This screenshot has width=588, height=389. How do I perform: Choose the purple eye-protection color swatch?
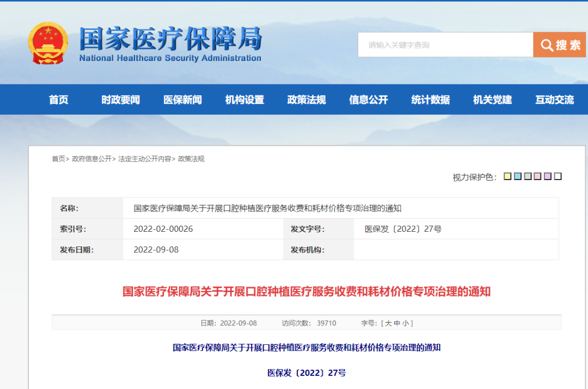coord(548,176)
